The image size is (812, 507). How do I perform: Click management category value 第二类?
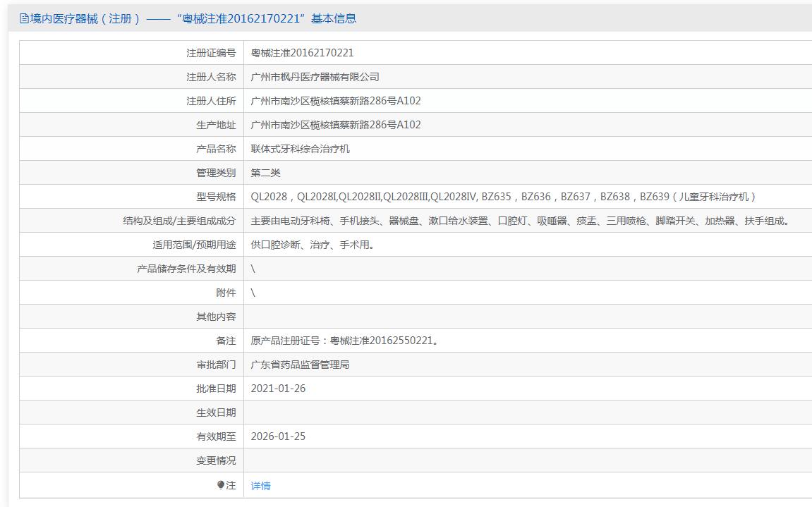265,173
